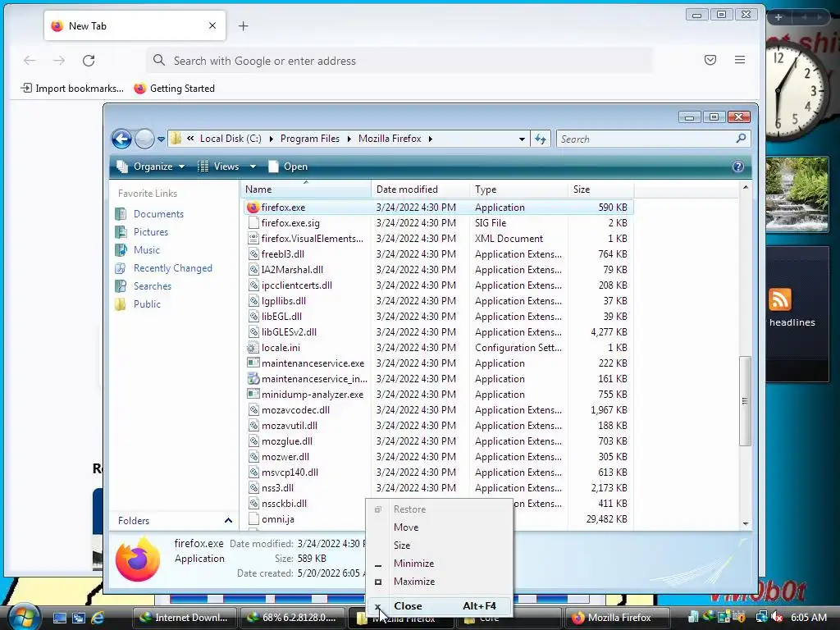Click the Open toolbar button
840x630 pixels.
tap(288, 167)
